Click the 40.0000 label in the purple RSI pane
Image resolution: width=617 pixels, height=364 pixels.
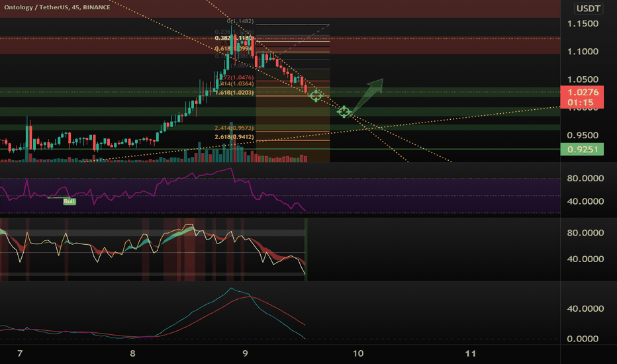point(585,201)
